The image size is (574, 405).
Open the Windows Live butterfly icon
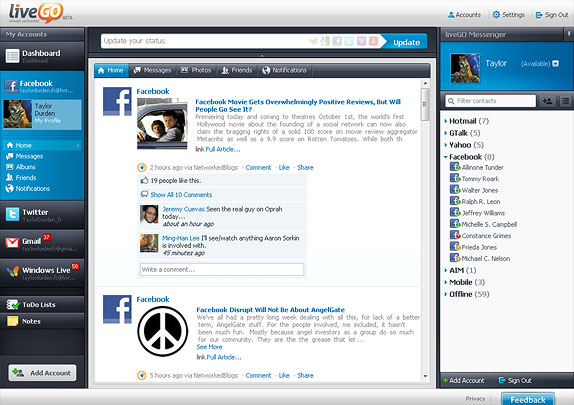12,271
